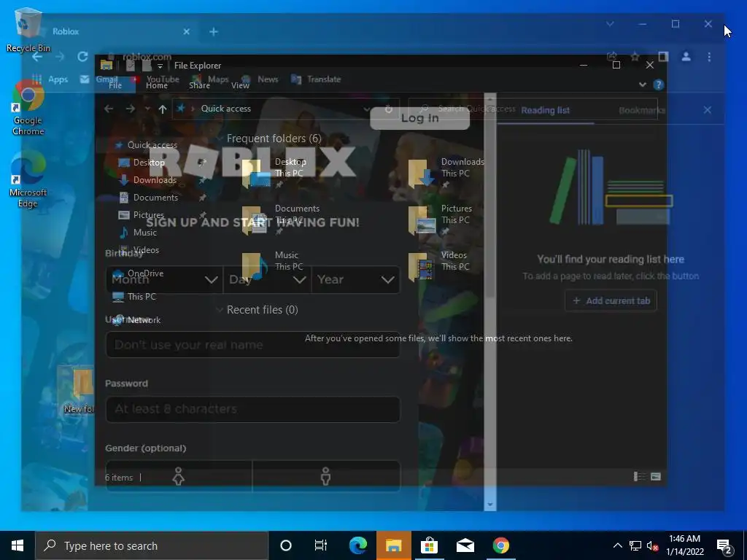This screenshot has height=560, width=747.
Task: Open File Explorer's File menu
Action: (x=115, y=85)
